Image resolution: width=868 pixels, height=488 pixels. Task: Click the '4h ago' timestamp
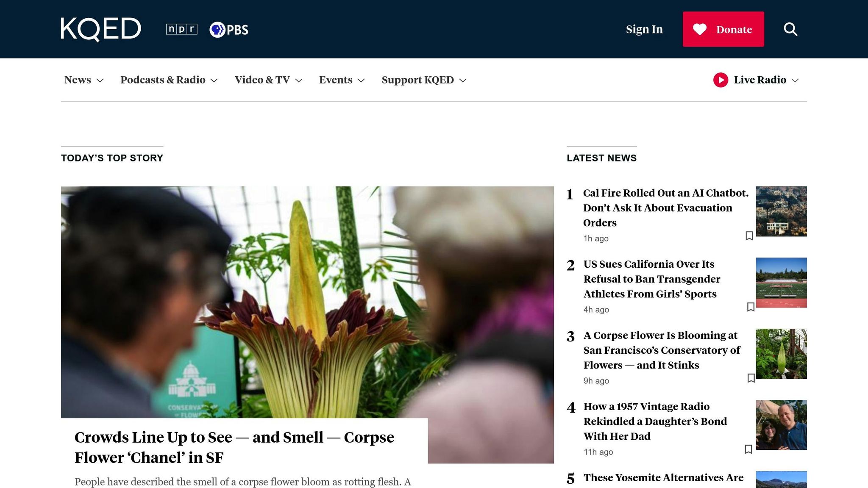tap(596, 310)
